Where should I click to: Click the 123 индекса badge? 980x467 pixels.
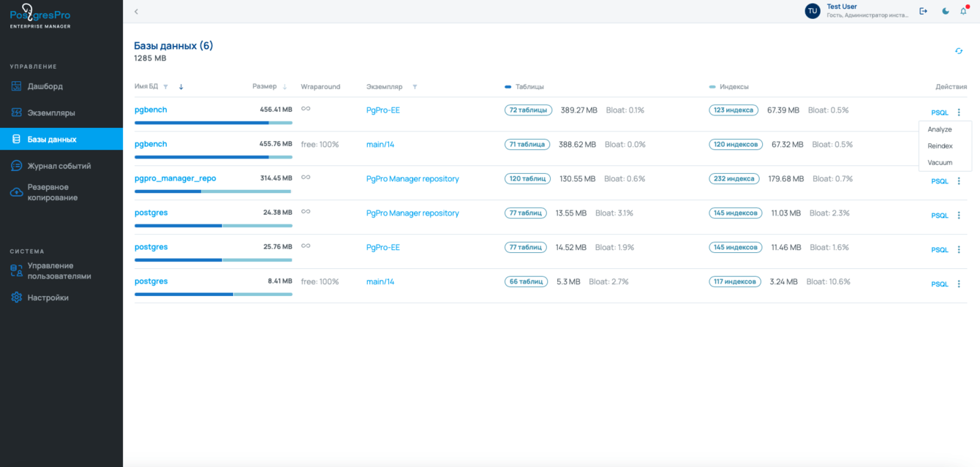point(734,110)
